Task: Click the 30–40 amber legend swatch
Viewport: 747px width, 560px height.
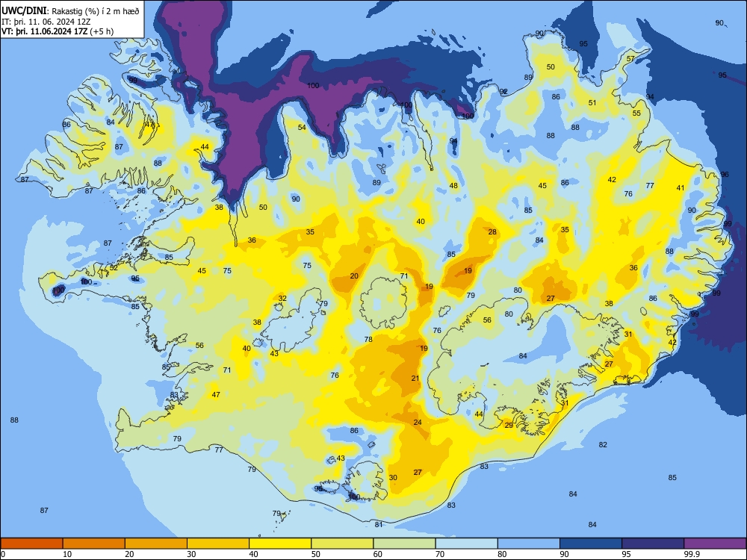Action: click(x=218, y=544)
